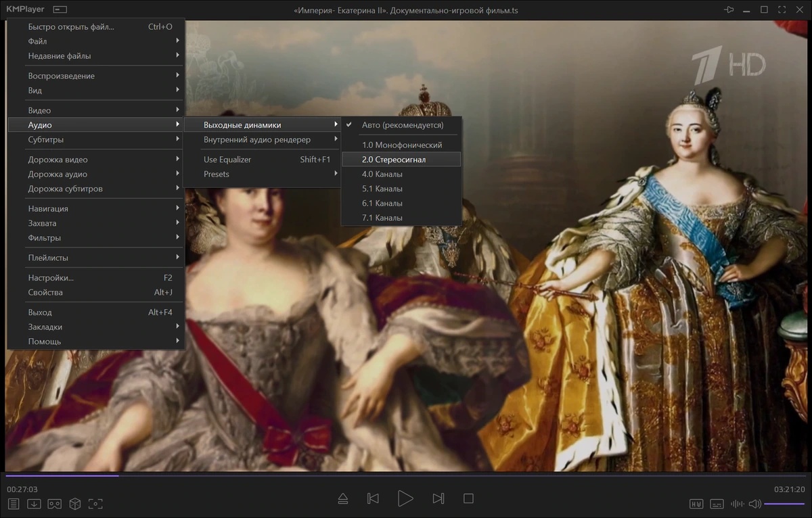The image size is (812, 518).
Task: Expand the Дорожка субтитров submenu
Action: pyautogui.click(x=95, y=189)
